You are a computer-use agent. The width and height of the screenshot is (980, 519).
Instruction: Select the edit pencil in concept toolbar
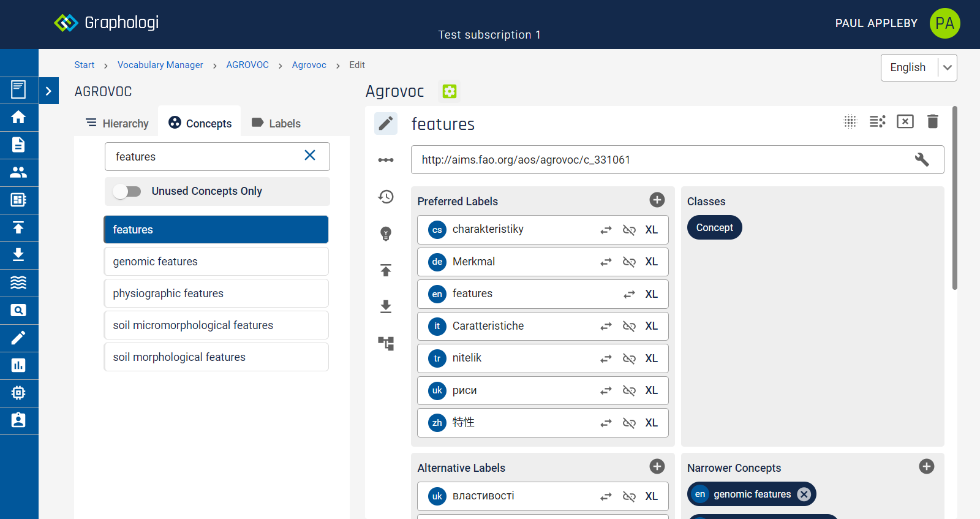coord(386,124)
